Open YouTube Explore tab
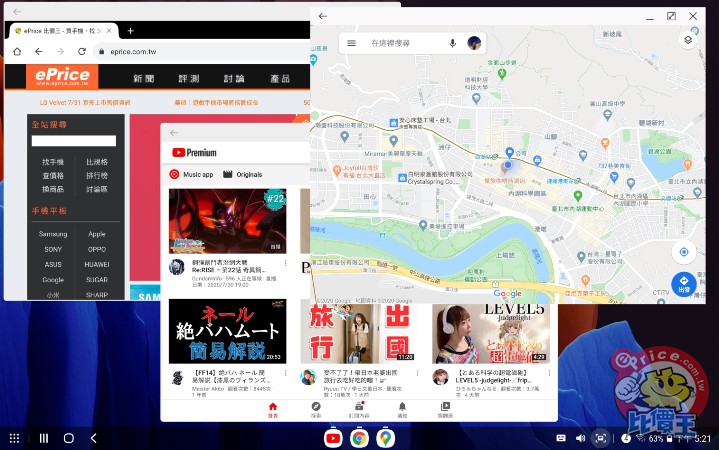 click(316, 410)
